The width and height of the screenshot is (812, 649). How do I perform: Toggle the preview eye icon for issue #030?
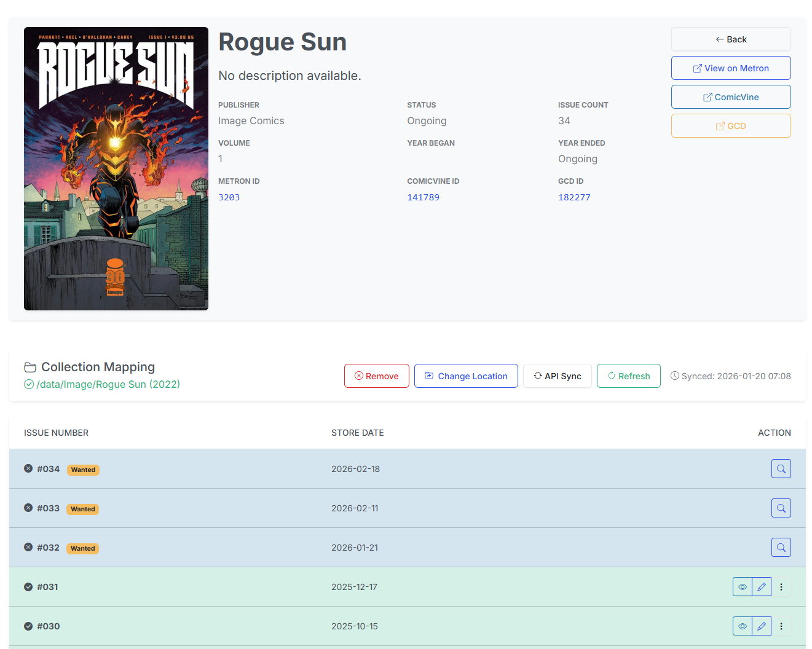coord(742,626)
